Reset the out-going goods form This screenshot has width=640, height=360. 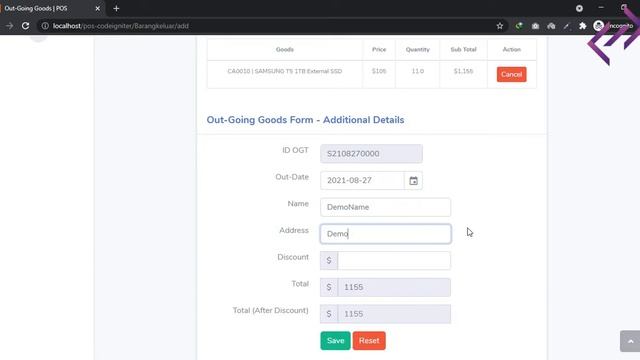(369, 340)
